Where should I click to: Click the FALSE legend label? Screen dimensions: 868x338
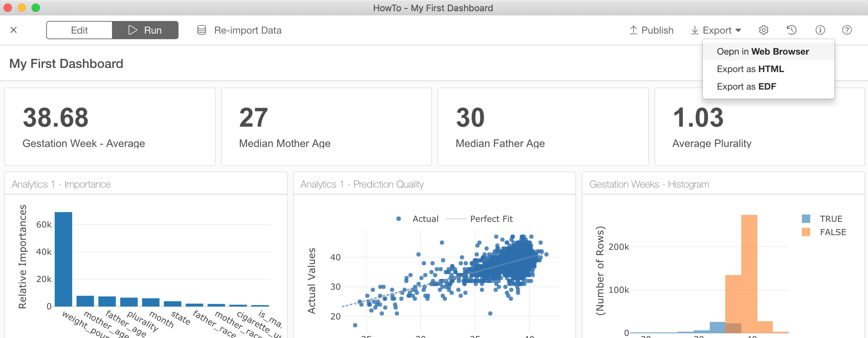[833, 232]
